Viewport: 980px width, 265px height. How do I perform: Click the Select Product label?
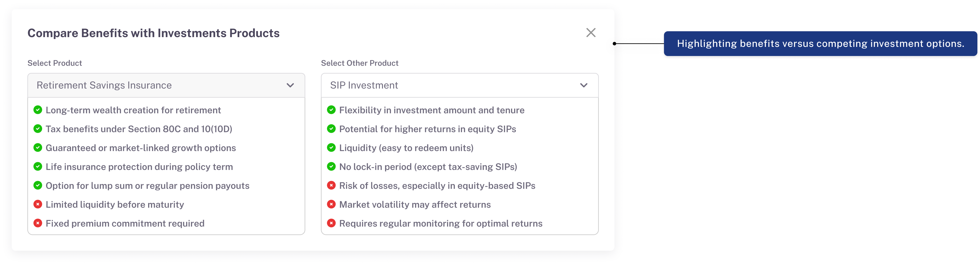tap(55, 63)
